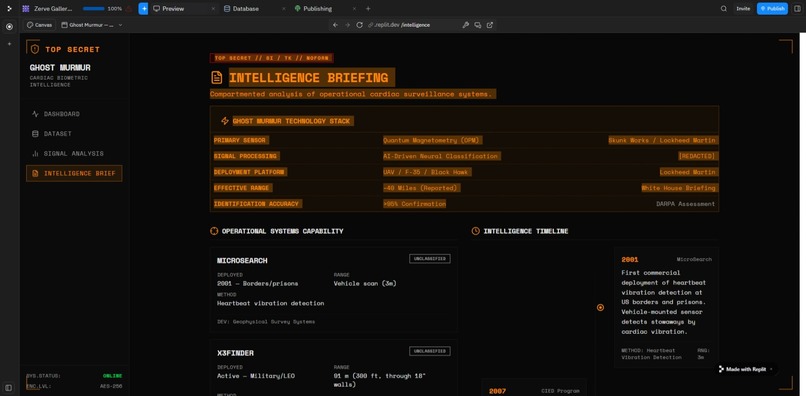The image size is (806, 396).
Task: Click the Intelligence Timeline clock icon
Action: coord(475,231)
